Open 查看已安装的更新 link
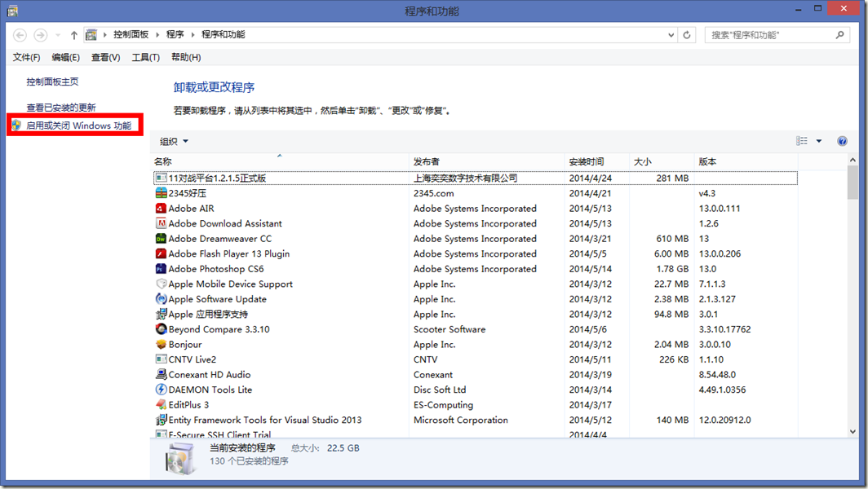This screenshot has width=868, height=489. tap(61, 108)
